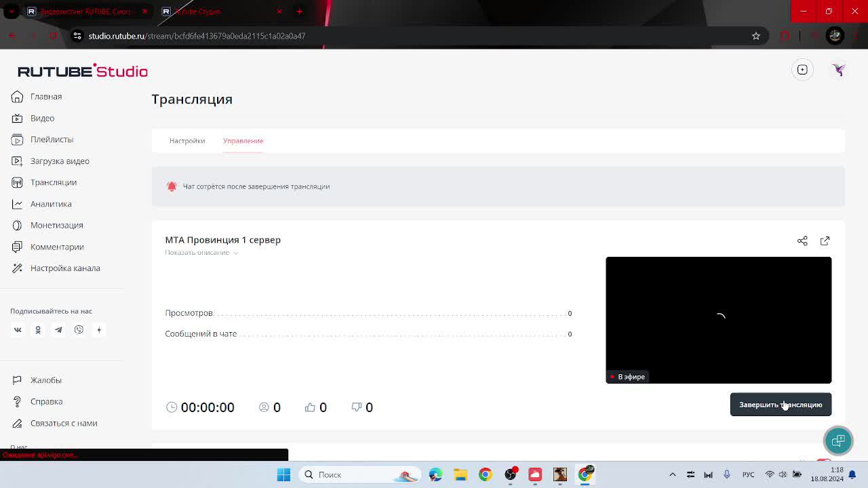The image size is (868, 488).
Task: Open the Трансляции section in the sidebar
Action: click(44, 182)
